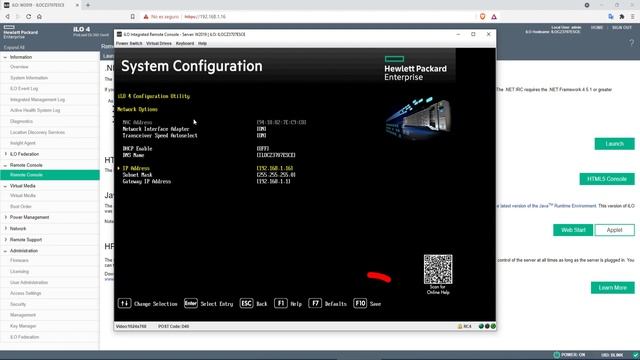The height and width of the screenshot is (360, 640).
Task: Open System Information in the sidebar
Action: (29, 78)
